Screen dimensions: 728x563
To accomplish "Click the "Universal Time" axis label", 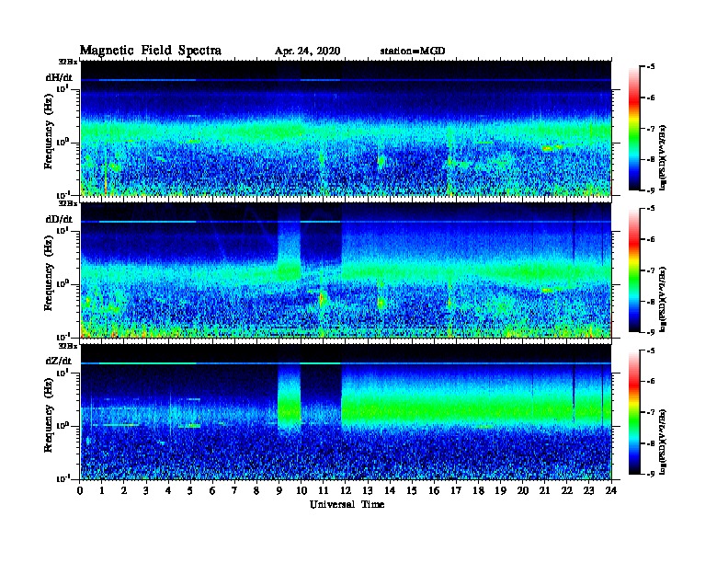I will coord(347,504).
